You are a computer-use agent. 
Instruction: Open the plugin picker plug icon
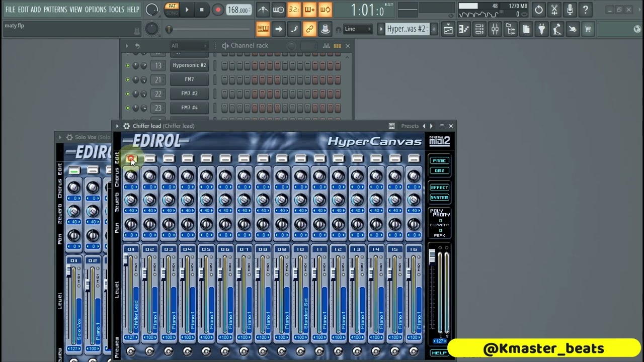pyautogui.click(x=541, y=30)
